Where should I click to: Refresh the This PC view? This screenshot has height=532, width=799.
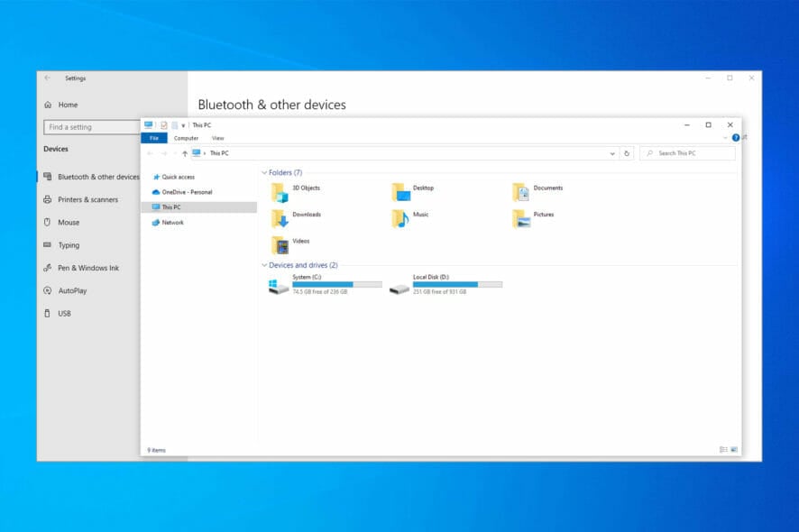[627, 153]
